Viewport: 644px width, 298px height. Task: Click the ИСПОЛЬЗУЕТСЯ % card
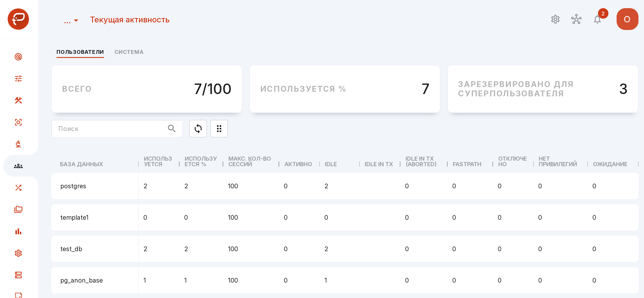[x=345, y=89]
